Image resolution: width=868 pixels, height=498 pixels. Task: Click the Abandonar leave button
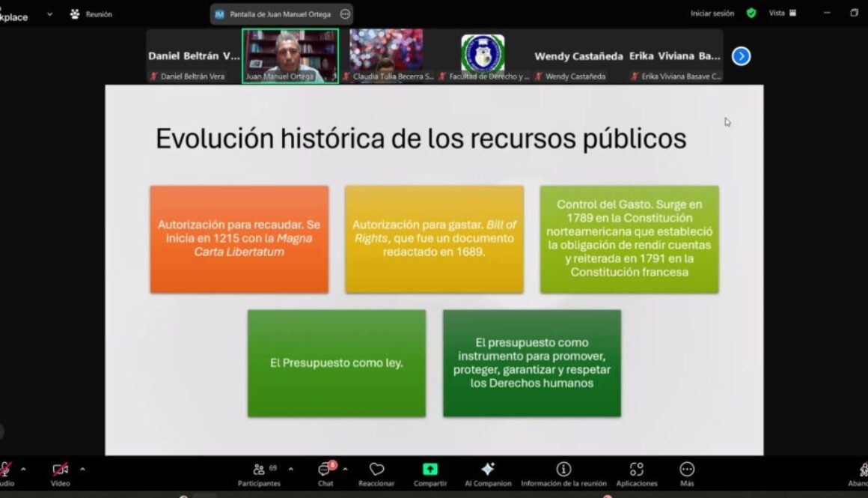(860, 474)
